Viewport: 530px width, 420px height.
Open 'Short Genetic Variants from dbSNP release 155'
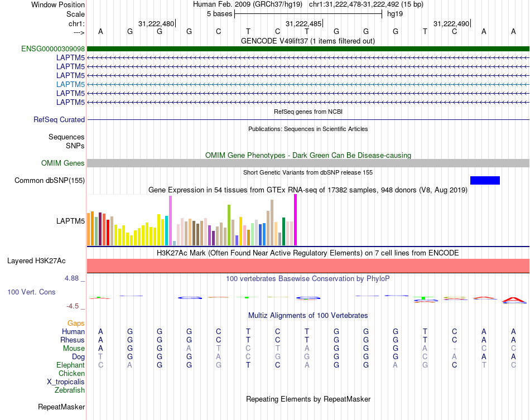pos(308,172)
